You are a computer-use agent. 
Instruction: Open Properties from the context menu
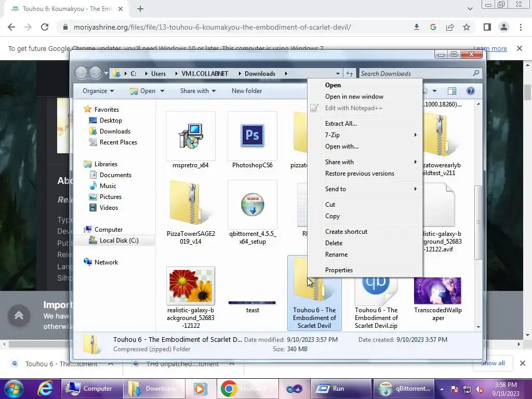pos(371,270)
